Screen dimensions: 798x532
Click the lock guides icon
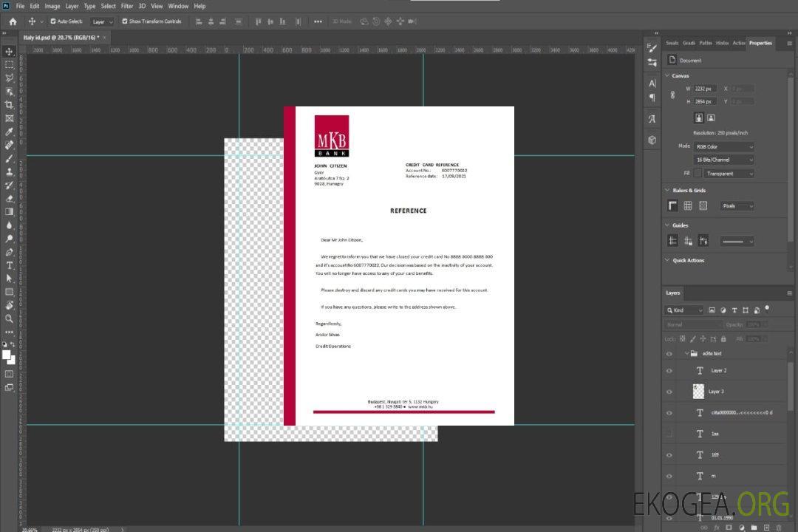688,241
